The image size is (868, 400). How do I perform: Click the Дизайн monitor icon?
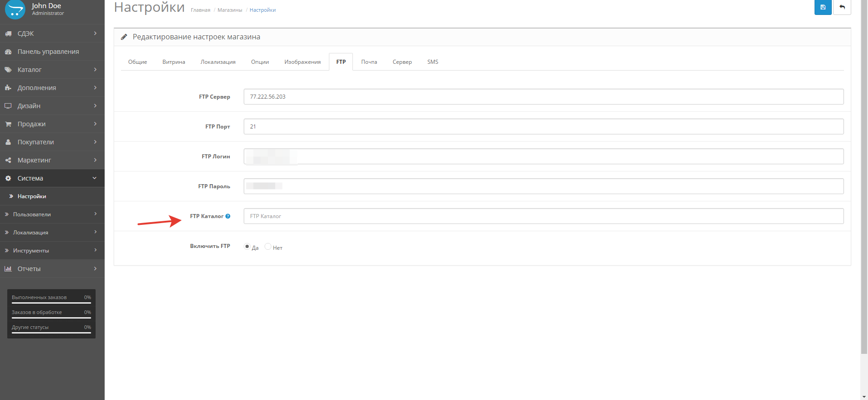8,106
